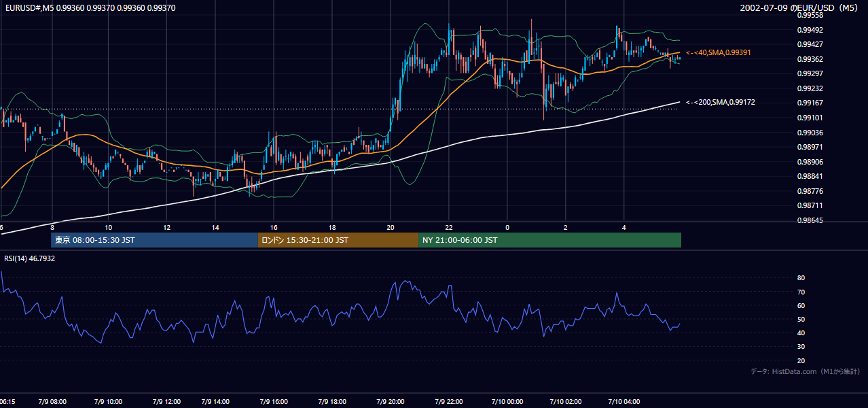The height and width of the screenshot is (408, 868).
Task: Click RSI scale value 40
Action: click(801, 333)
